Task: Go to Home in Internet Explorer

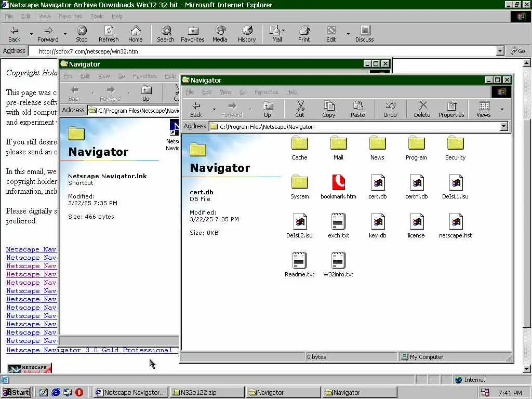Action: click(136, 34)
